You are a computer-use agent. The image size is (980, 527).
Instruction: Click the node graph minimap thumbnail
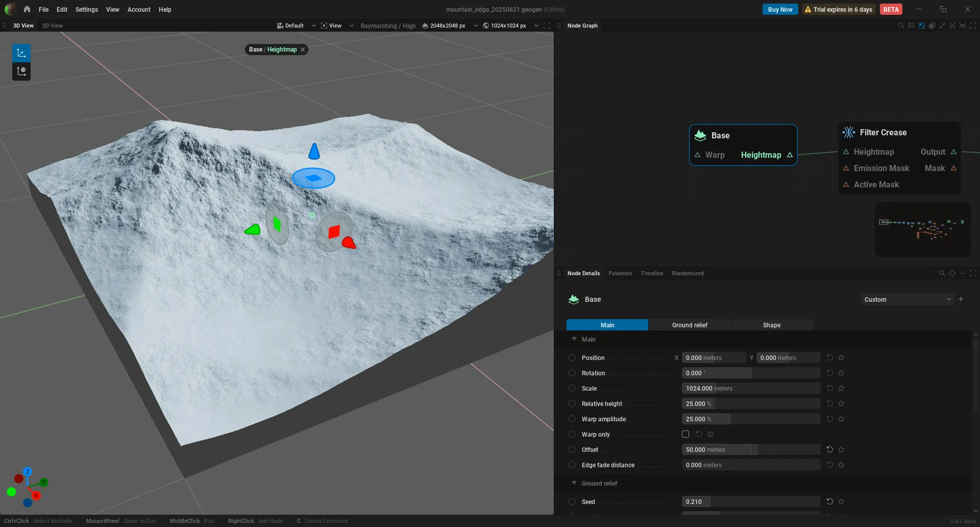(x=922, y=229)
